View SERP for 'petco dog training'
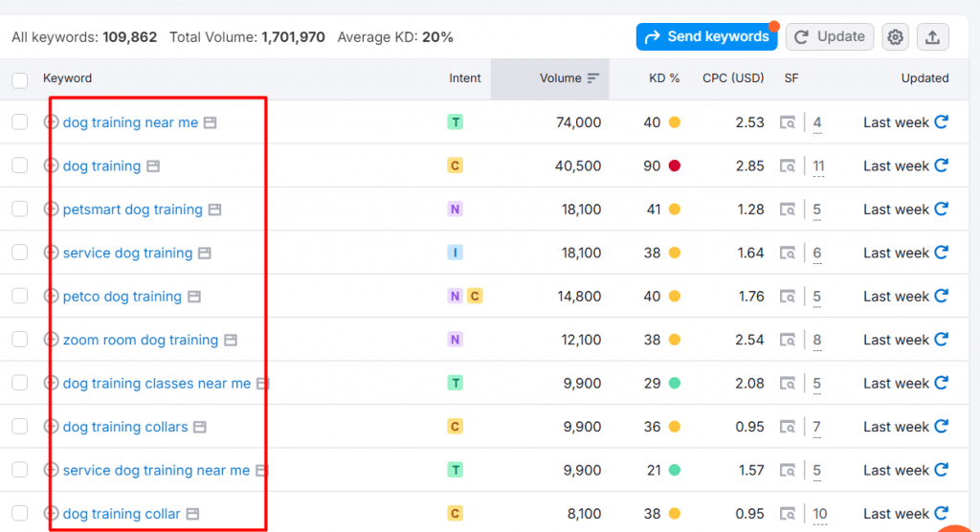This screenshot has height=532, width=980. [788, 297]
